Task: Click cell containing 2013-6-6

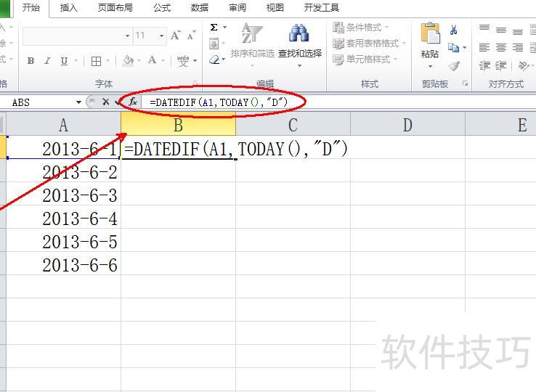Action: 64,264
